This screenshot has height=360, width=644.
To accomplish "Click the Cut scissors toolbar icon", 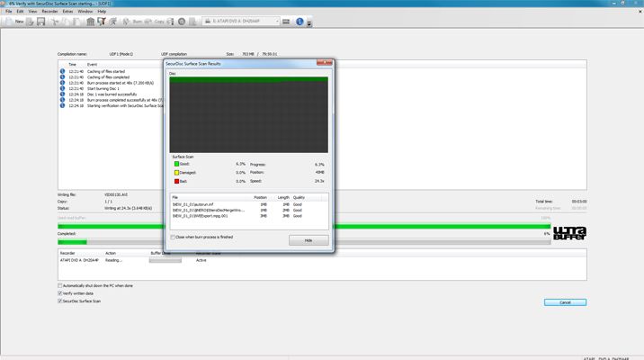I will pos(55,22).
